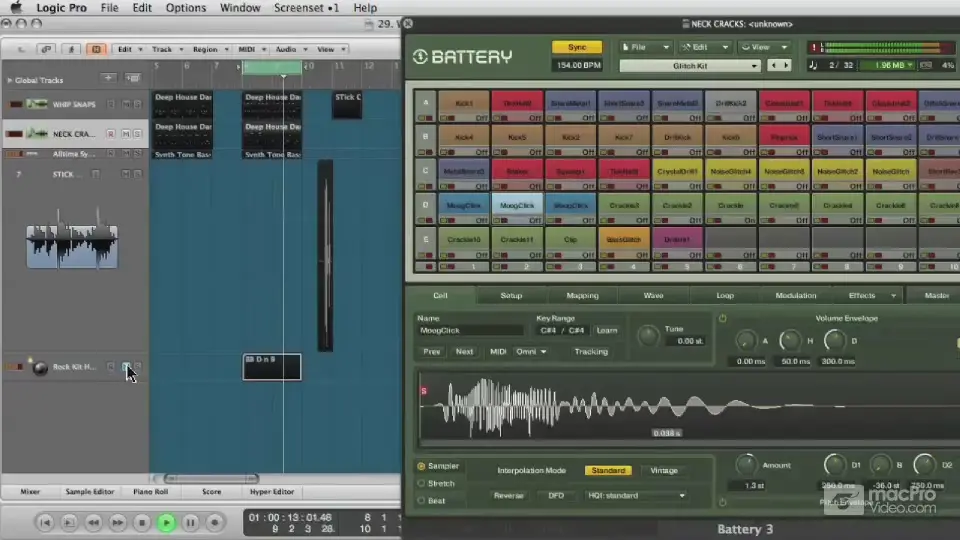Viewport: 960px width, 540px height.
Task: Click the Volume Envelope power icon
Action: click(722, 318)
